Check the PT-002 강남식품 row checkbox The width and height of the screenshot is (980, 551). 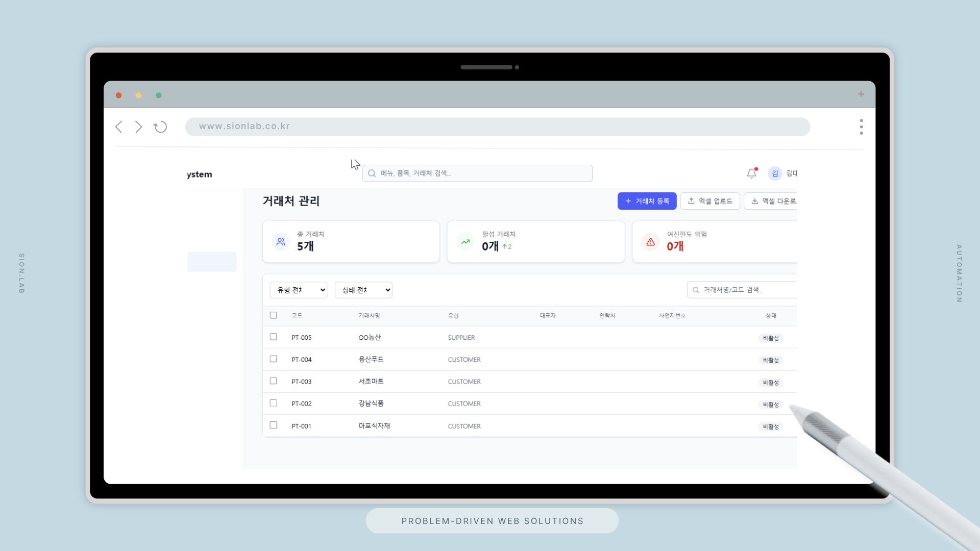point(274,403)
